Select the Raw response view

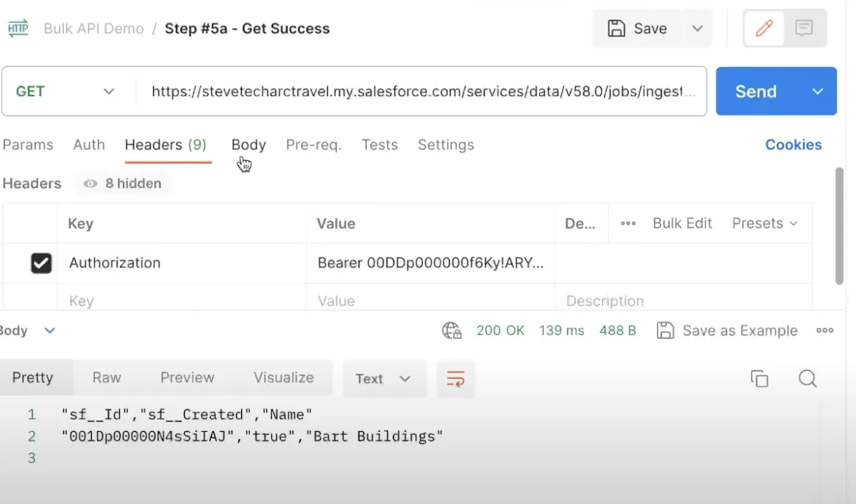pyautogui.click(x=107, y=378)
